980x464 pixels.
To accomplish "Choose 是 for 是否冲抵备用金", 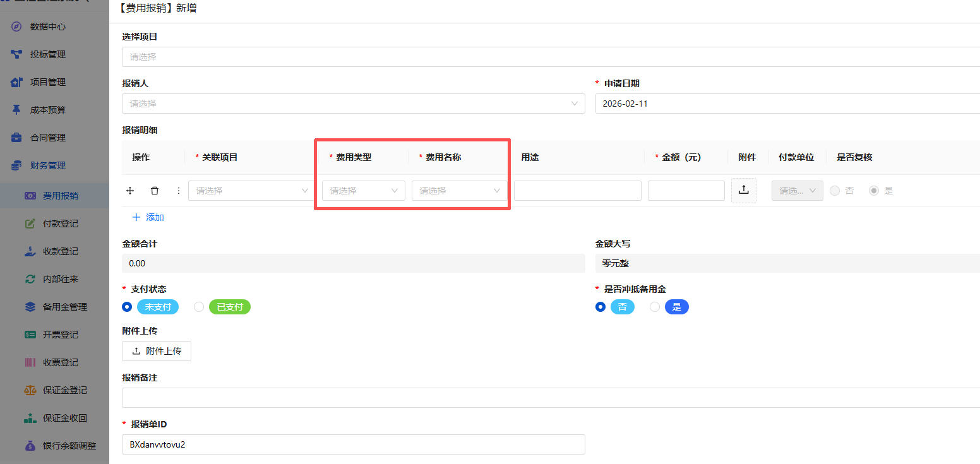I will click(654, 306).
